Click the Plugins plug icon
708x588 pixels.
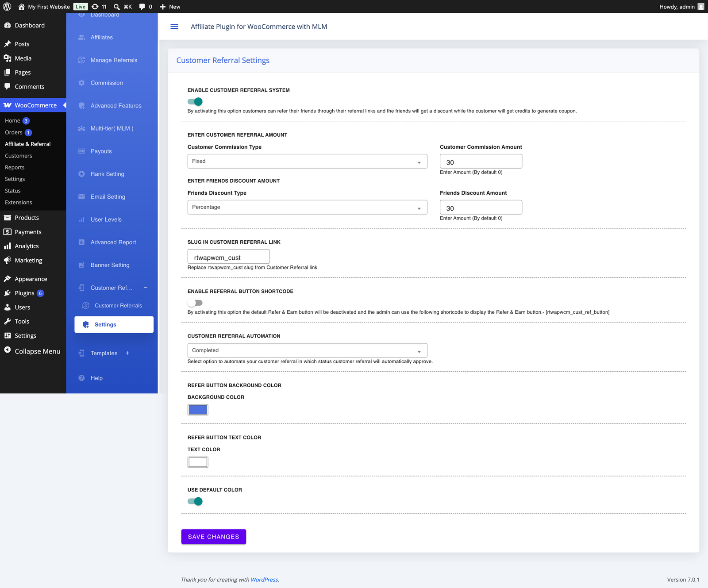(8, 293)
